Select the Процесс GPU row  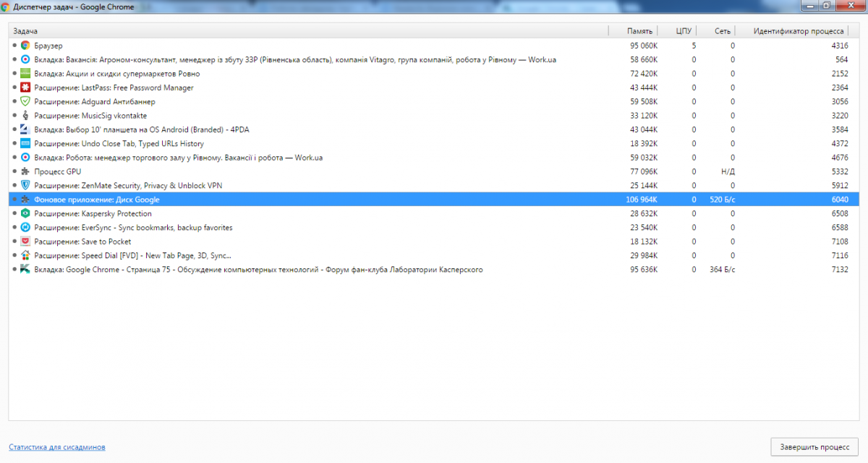434,171
